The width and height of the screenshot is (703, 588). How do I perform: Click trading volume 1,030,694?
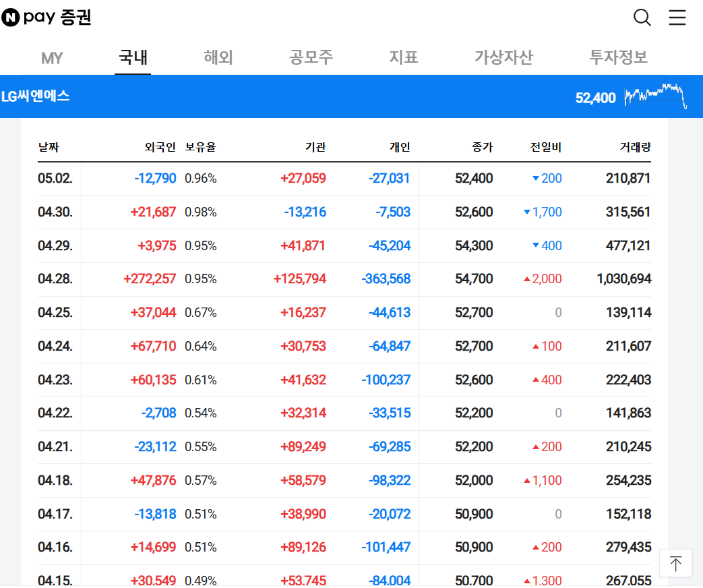[x=624, y=279]
